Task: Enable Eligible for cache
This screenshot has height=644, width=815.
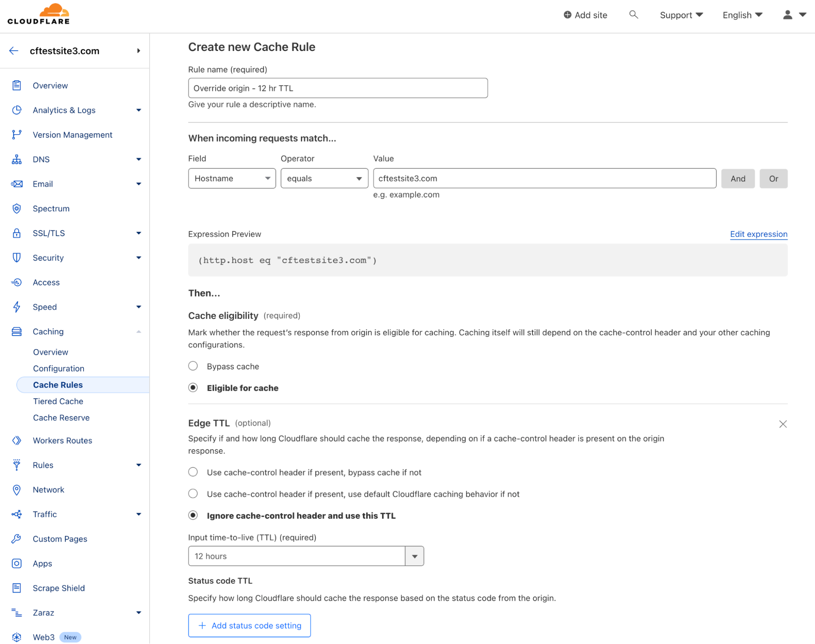Action: coord(192,387)
